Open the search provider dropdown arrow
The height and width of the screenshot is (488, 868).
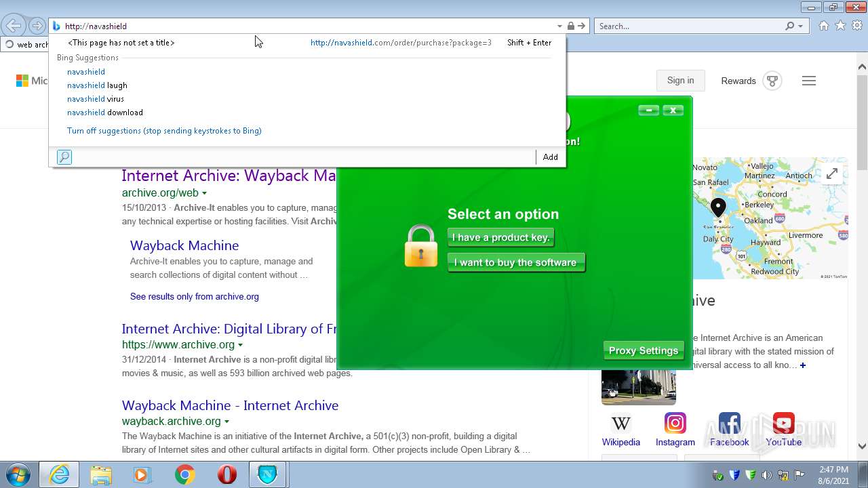tap(800, 26)
